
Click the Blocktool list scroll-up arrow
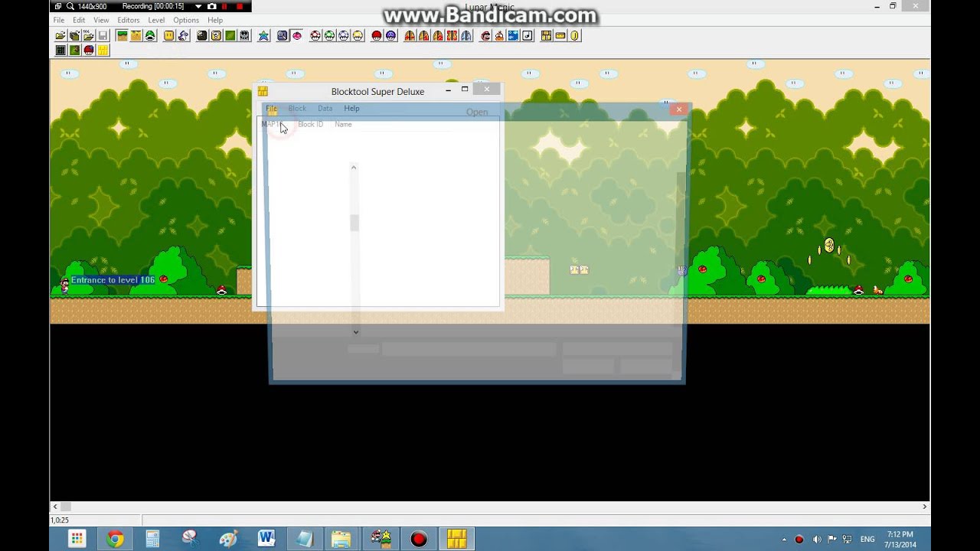[x=354, y=167]
